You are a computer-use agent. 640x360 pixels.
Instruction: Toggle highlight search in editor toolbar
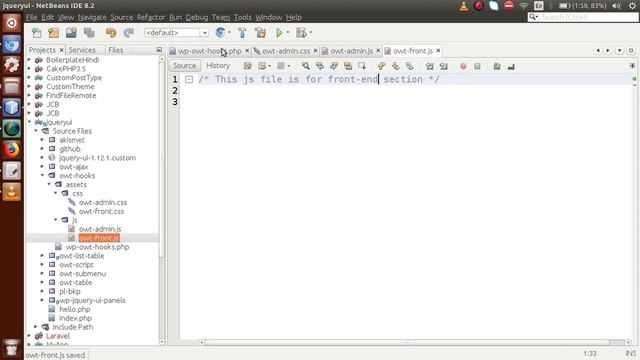[x=348, y=66]
